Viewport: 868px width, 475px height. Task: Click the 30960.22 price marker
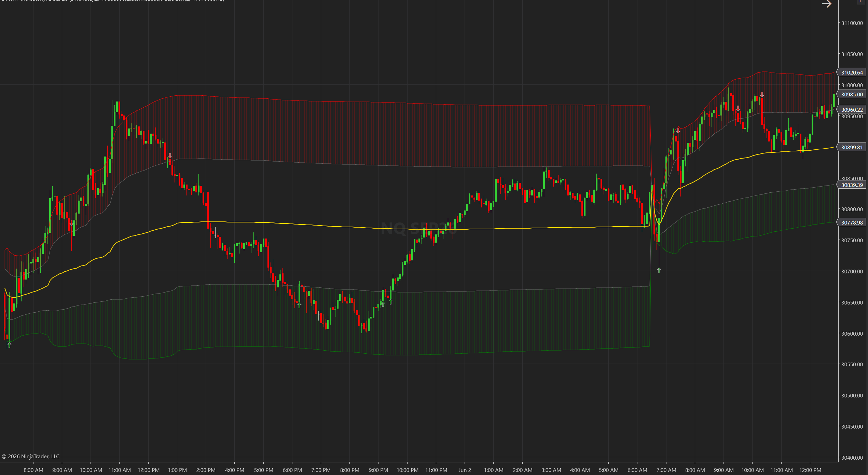[x=851, y=110]
